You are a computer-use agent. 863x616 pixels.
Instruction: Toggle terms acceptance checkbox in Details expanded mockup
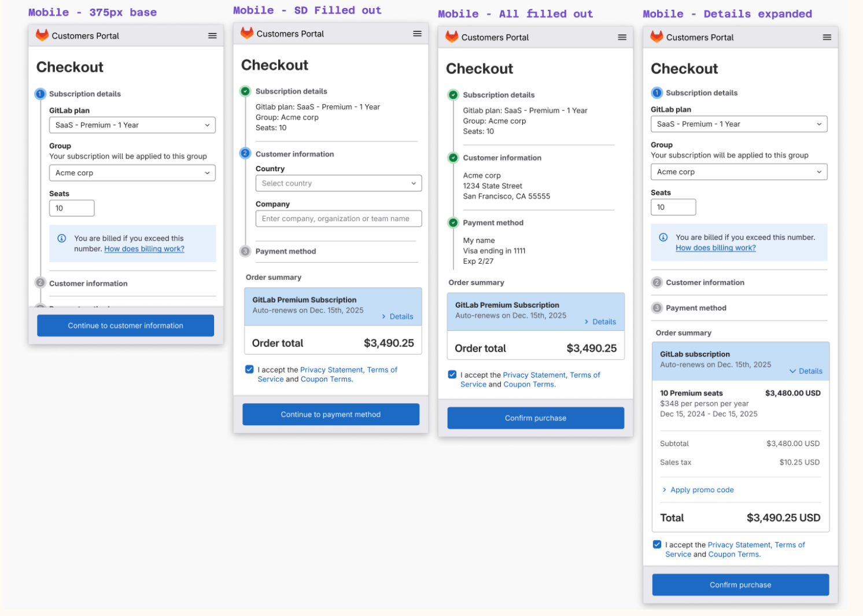point(657,544)
